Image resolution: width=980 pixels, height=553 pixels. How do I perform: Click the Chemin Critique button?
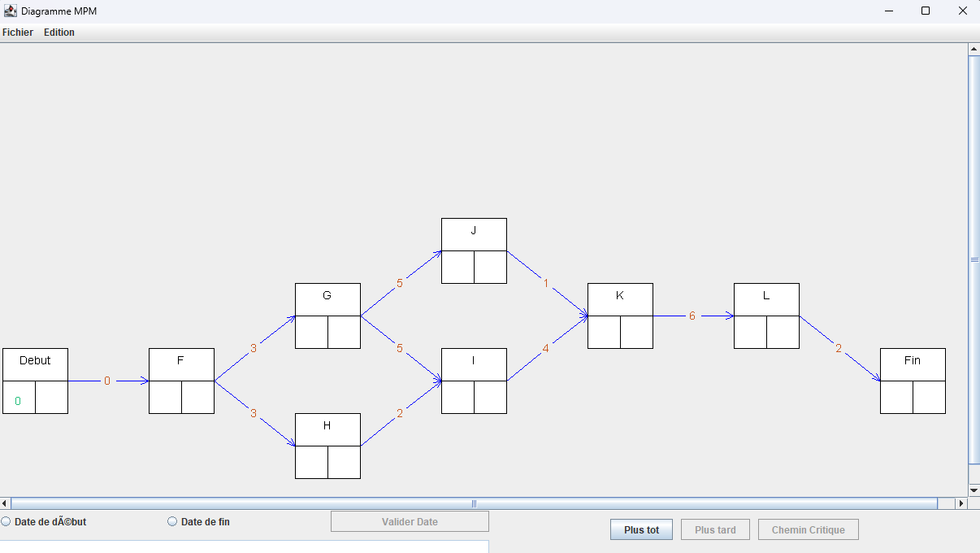[808, 530]
